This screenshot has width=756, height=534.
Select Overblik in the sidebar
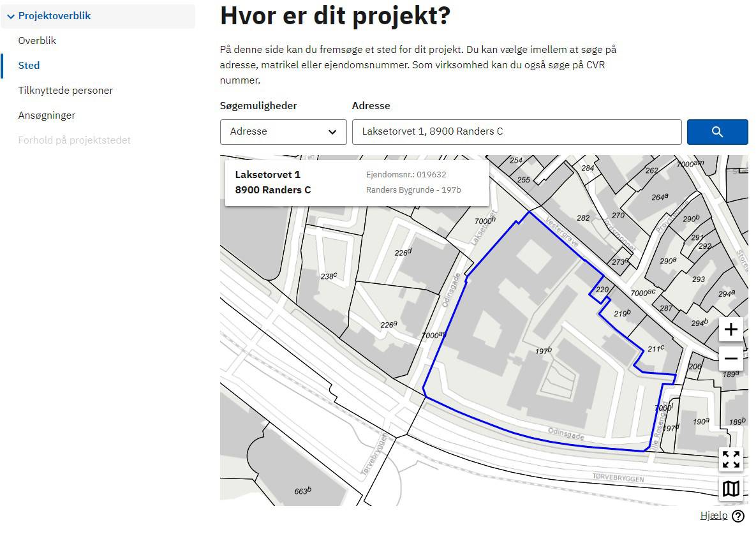(37, 41)
